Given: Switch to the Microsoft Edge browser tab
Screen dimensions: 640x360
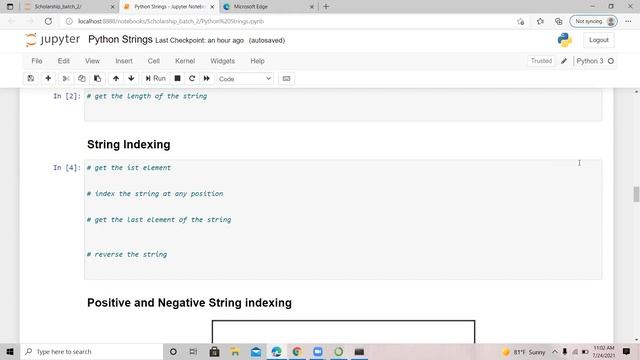Looking at the screenshot, I should (x=267, y=7).
